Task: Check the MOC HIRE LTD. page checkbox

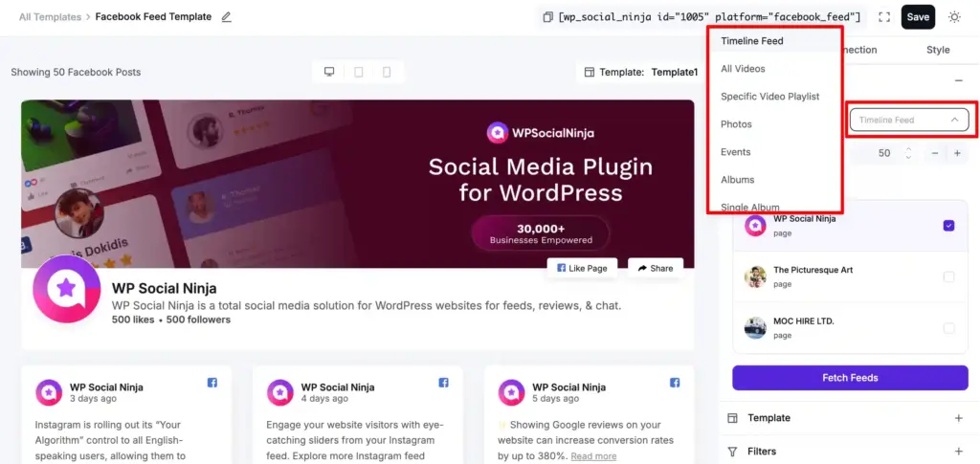Action: click(948, 328)
